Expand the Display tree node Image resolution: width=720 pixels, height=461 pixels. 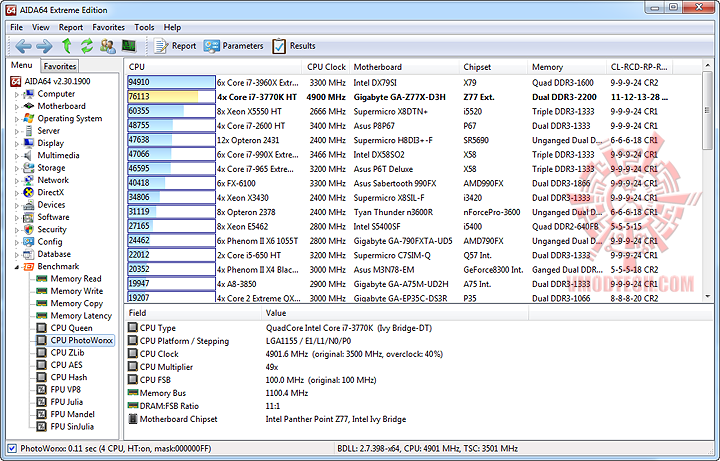(x=17, y=144)
